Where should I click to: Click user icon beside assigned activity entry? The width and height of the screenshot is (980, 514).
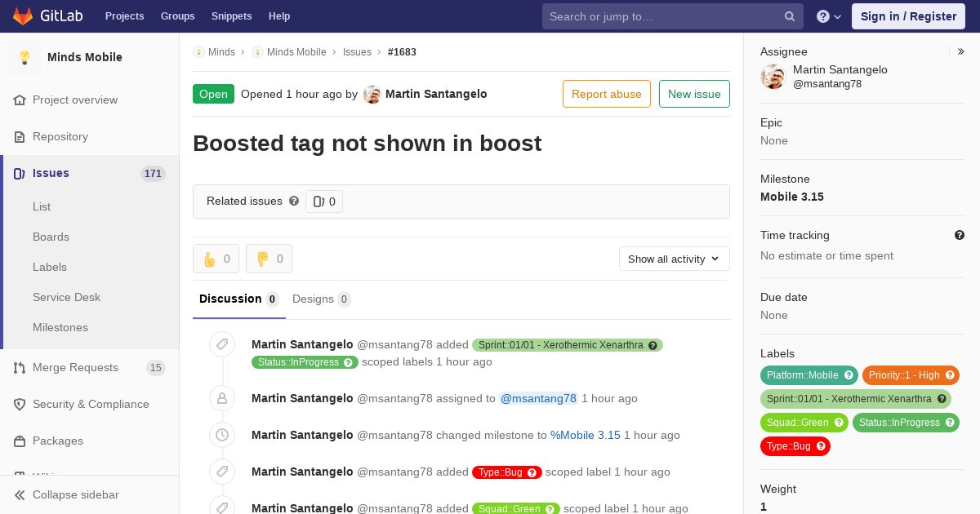[222, 398]
